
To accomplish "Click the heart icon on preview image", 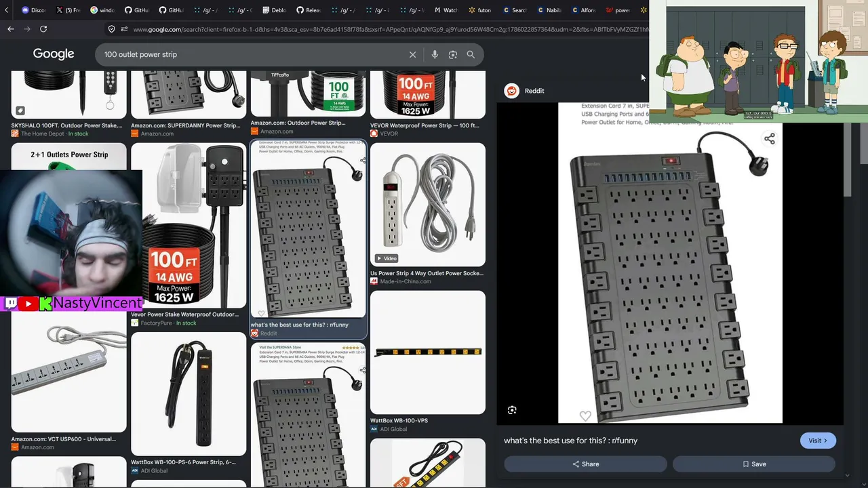I will click(x=585, y=415).
